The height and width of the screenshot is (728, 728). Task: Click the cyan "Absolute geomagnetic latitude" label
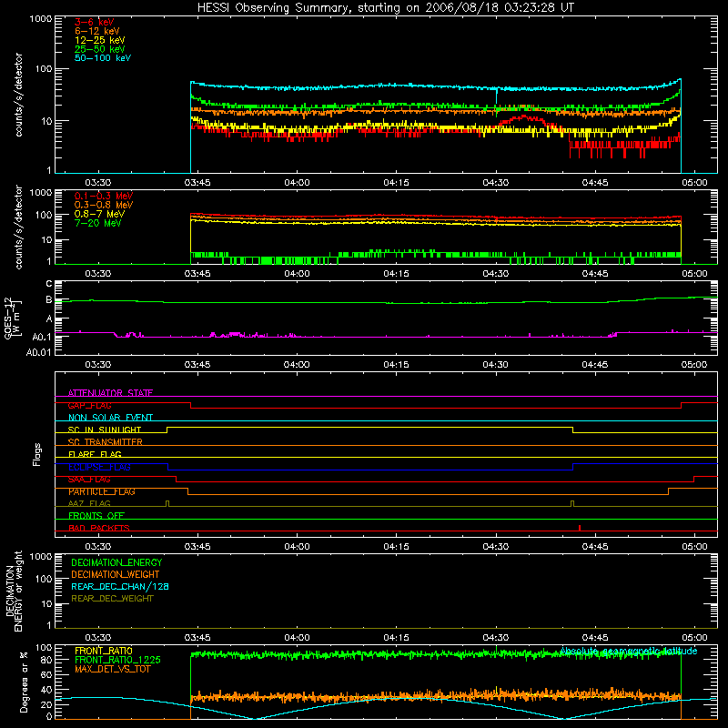point(629,652)
